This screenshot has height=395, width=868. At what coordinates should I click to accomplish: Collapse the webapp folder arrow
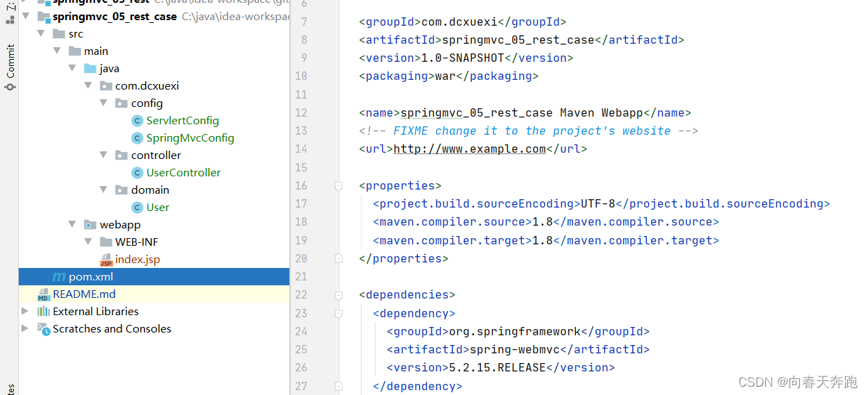click(72, 224)
